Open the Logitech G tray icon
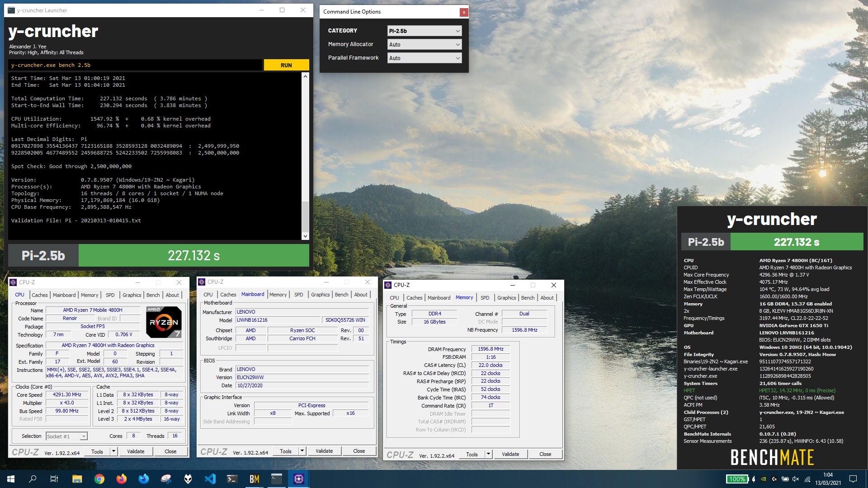The width and height of the screenshot is (868, 488). pos(774,479)
